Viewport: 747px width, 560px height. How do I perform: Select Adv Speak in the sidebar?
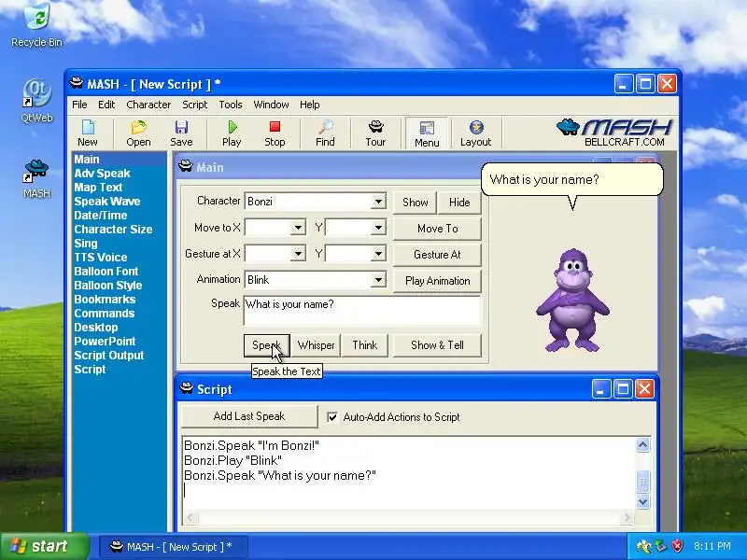click(x=102, y=174)
